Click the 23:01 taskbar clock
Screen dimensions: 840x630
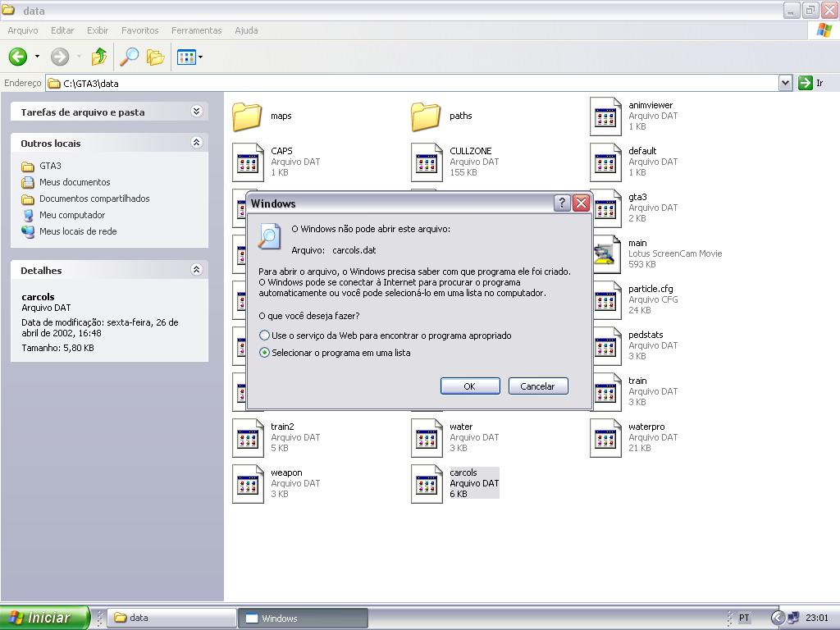click(x=817, y=618)
